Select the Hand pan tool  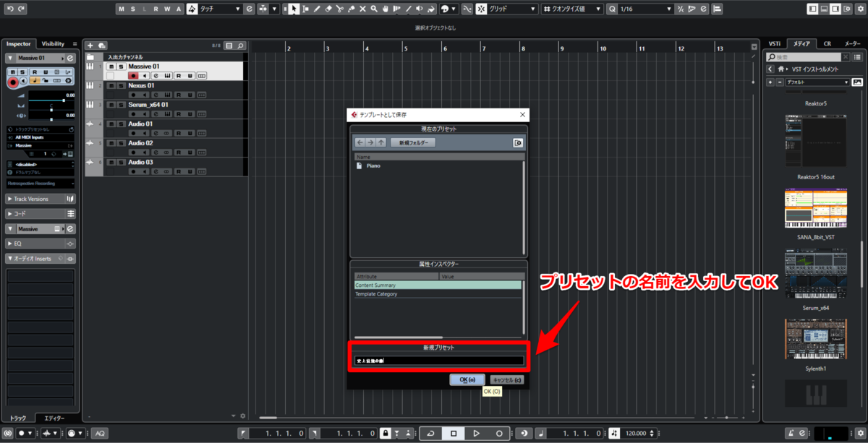click(386, 9)
